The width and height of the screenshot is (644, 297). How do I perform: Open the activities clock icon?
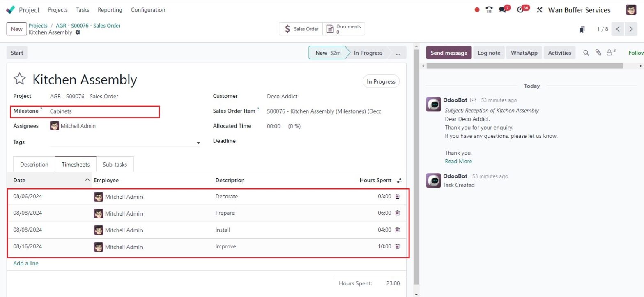[520, 10]
